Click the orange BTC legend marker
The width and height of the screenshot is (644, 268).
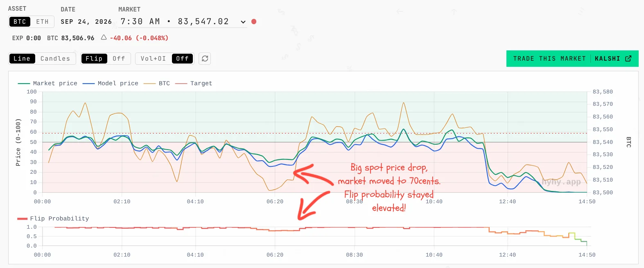[x=150, y=84]
